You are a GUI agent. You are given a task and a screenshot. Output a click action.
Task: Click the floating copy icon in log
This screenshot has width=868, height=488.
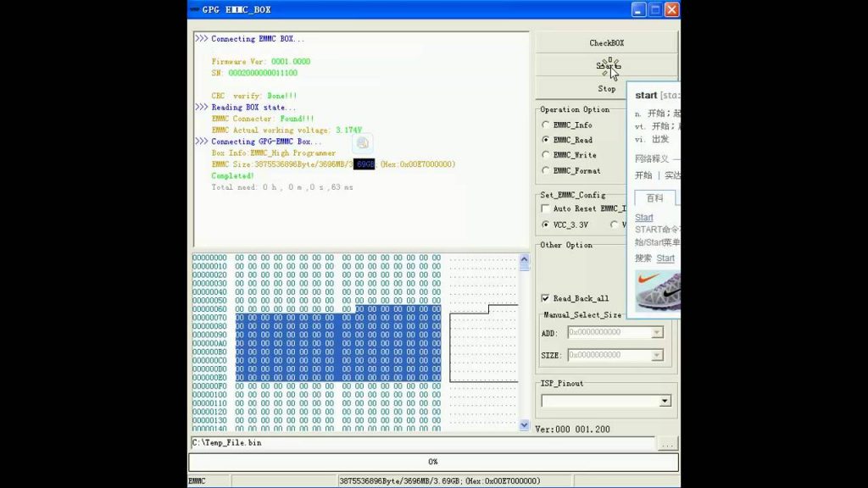click(363, 143)
